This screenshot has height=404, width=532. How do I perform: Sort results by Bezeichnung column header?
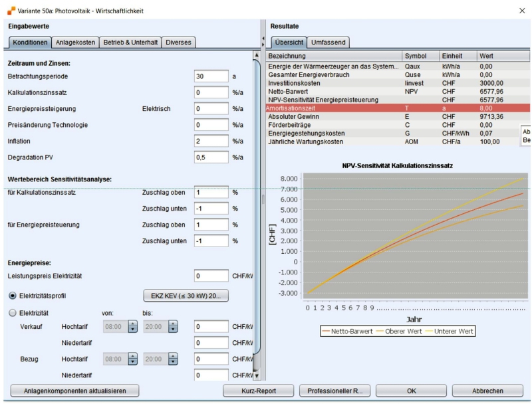[334, 56]
